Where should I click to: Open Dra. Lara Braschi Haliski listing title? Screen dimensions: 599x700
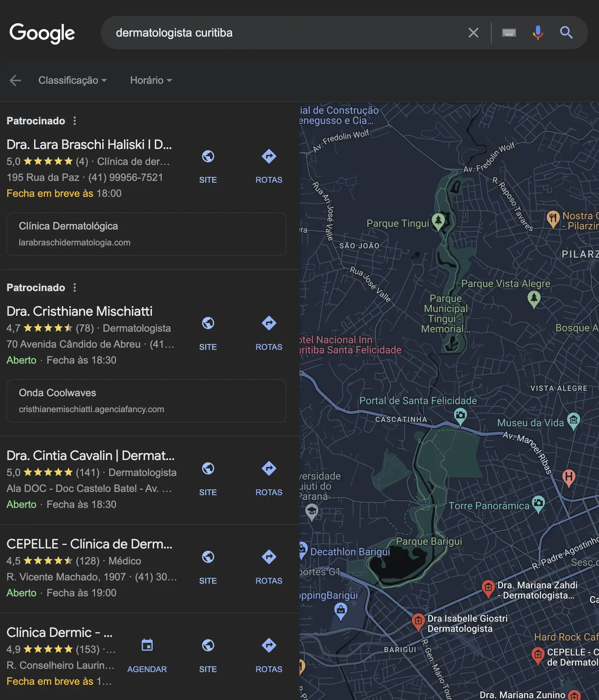click(89, 145)
